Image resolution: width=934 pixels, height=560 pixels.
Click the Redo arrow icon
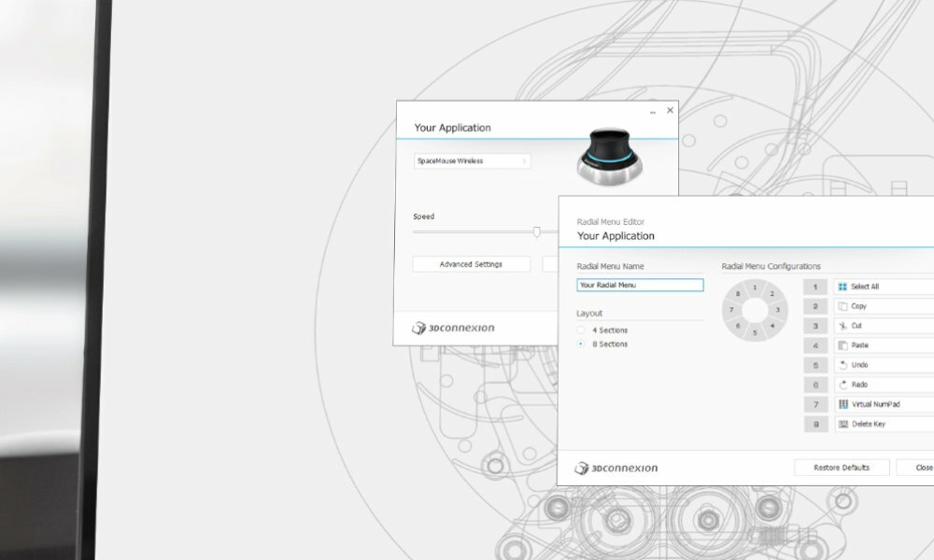pyautogui.click(x=842, y=385)
